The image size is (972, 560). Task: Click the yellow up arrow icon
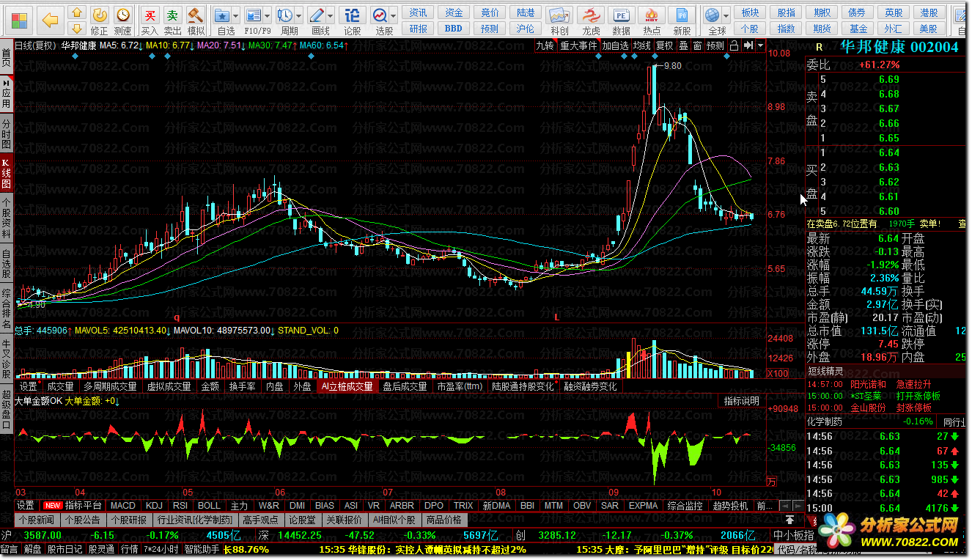pos(76,12)
